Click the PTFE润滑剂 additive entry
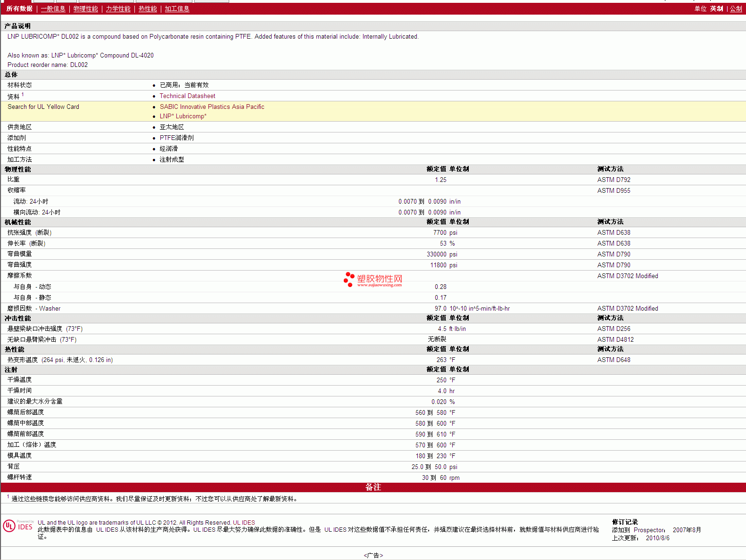This screenshot has height=560, width=746. click(176, 138)
